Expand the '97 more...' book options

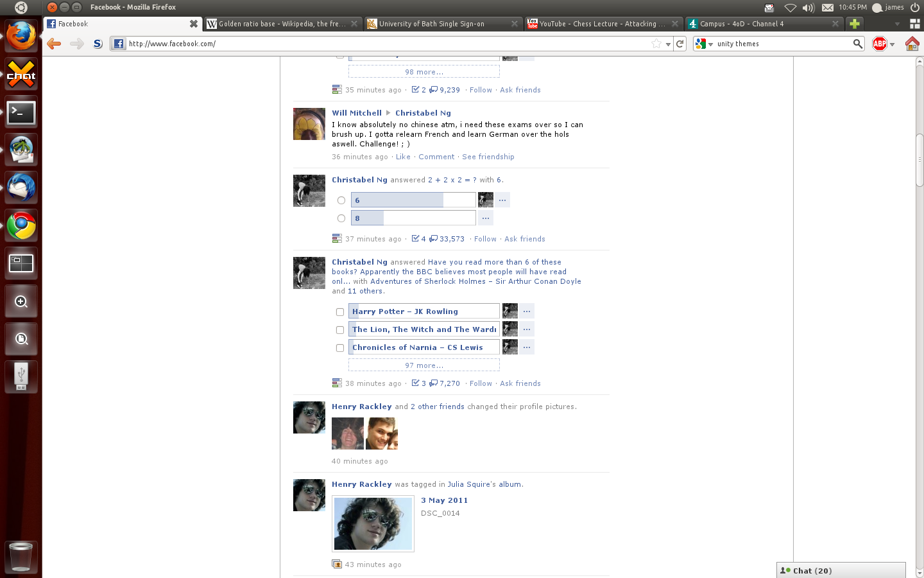[x=424, y=365]
